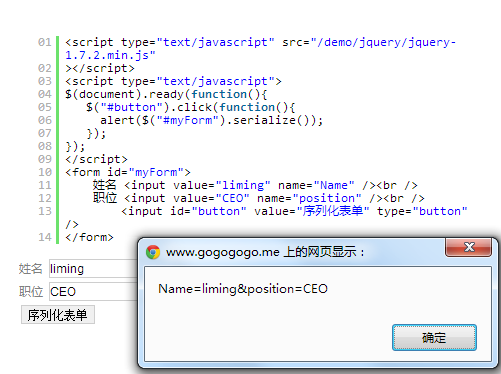Screen dimensions: 501x374
Task: Click code line 12 with name="position" input
Action: point(259,198)
